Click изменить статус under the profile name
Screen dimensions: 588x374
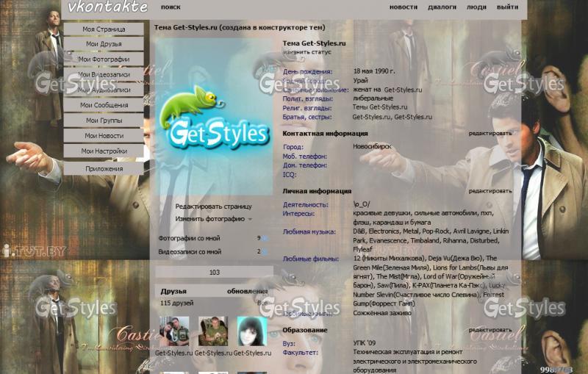point(306,52)
